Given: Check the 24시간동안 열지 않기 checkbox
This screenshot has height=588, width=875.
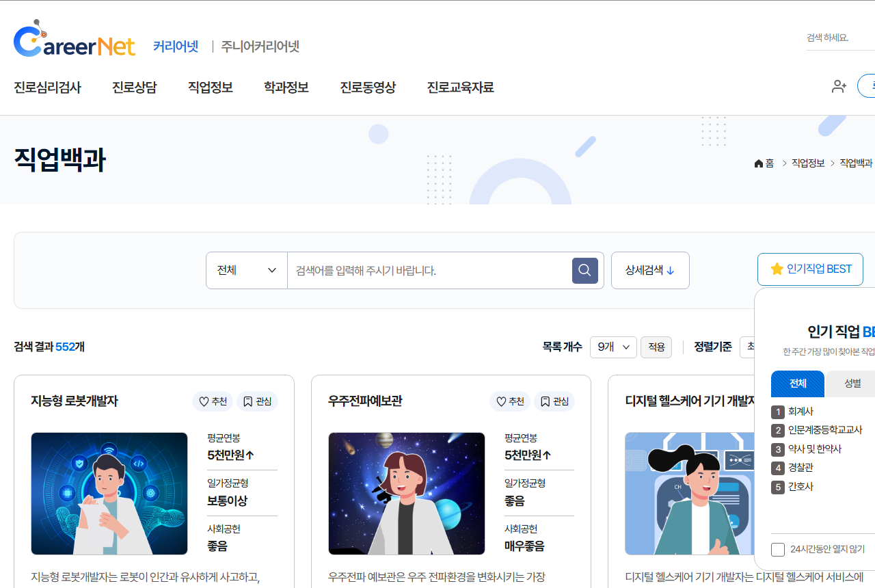Looking at the screenshot, I should click(x=778, y=550).
